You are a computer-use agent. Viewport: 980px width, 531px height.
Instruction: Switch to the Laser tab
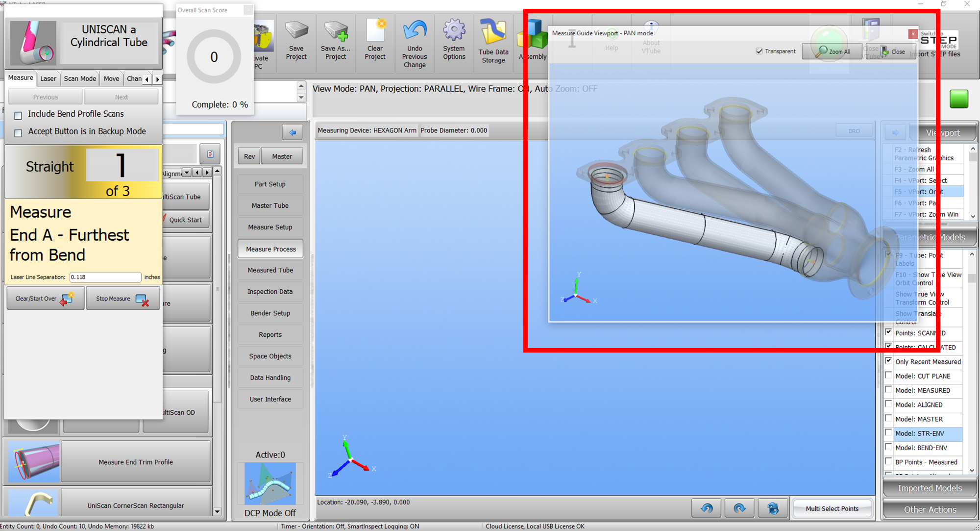[x=48, y=78]
